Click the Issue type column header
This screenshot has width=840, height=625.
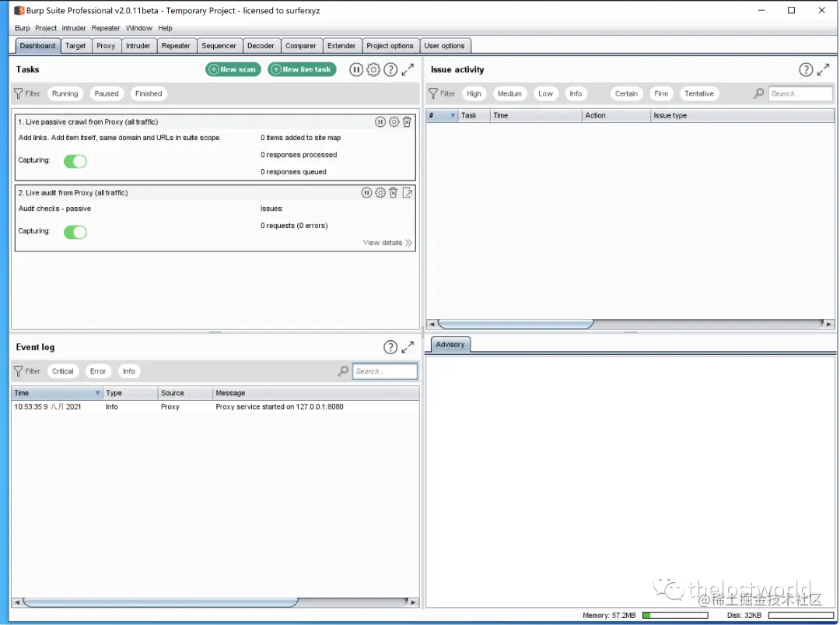click(x=743, y=115)
